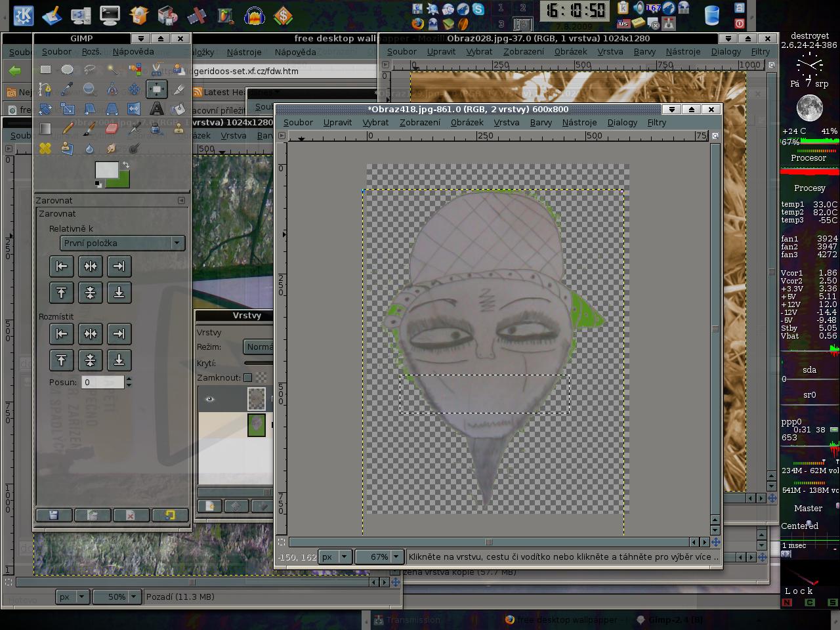Open the px unit dropdown beside 50% zoom
840x630 pixels.
pyautogui.click(x=72, y=597)
